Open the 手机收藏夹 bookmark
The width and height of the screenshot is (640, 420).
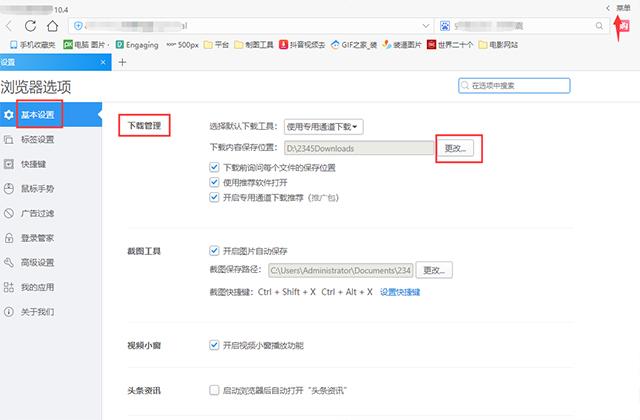(x=32, y=45)
